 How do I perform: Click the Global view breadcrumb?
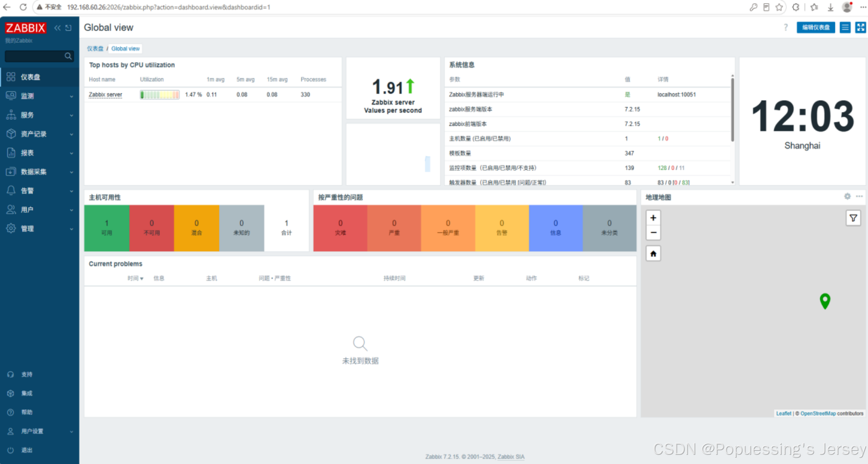tap(125, 49)
